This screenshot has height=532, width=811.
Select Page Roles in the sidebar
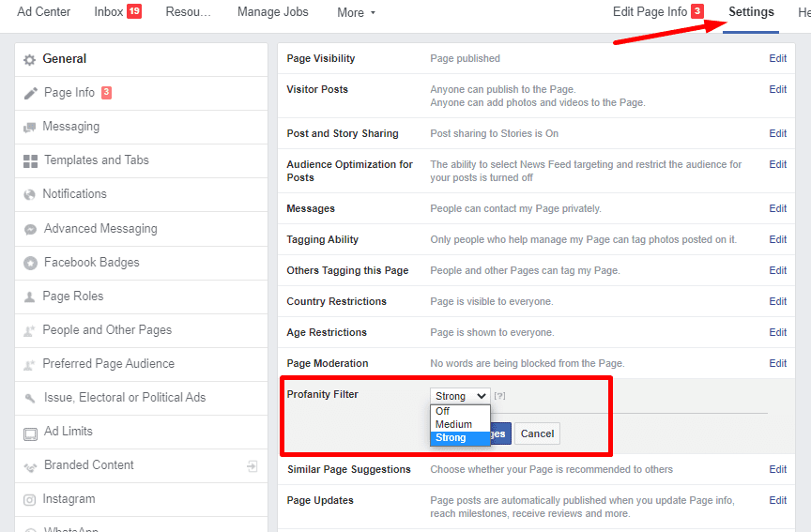141,296
